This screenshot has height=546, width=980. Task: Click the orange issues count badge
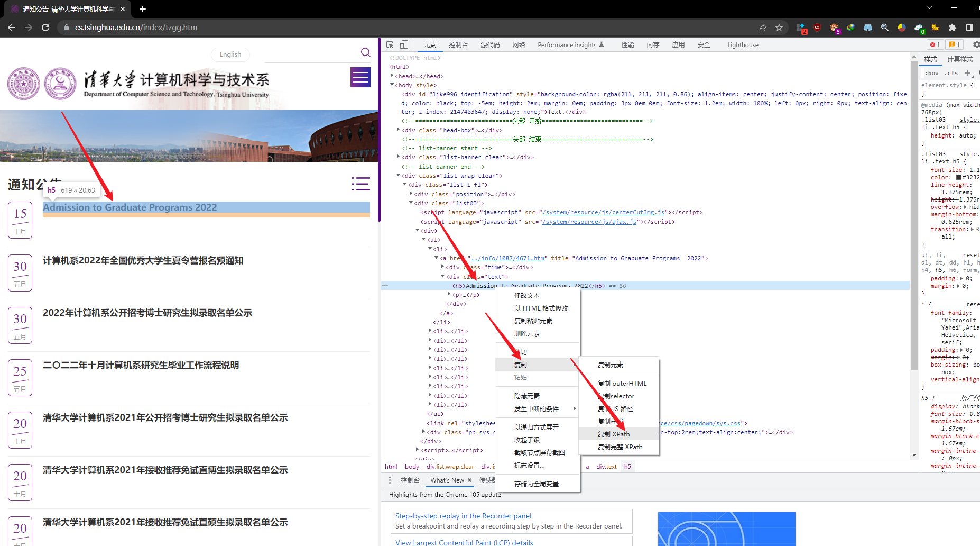coord(954,45)
